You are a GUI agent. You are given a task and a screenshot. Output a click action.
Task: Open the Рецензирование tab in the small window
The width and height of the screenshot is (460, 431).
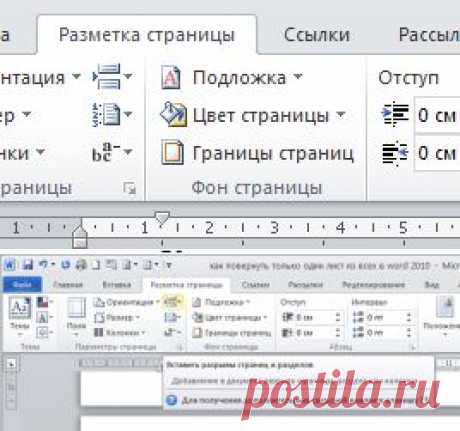tap(374, 285)
